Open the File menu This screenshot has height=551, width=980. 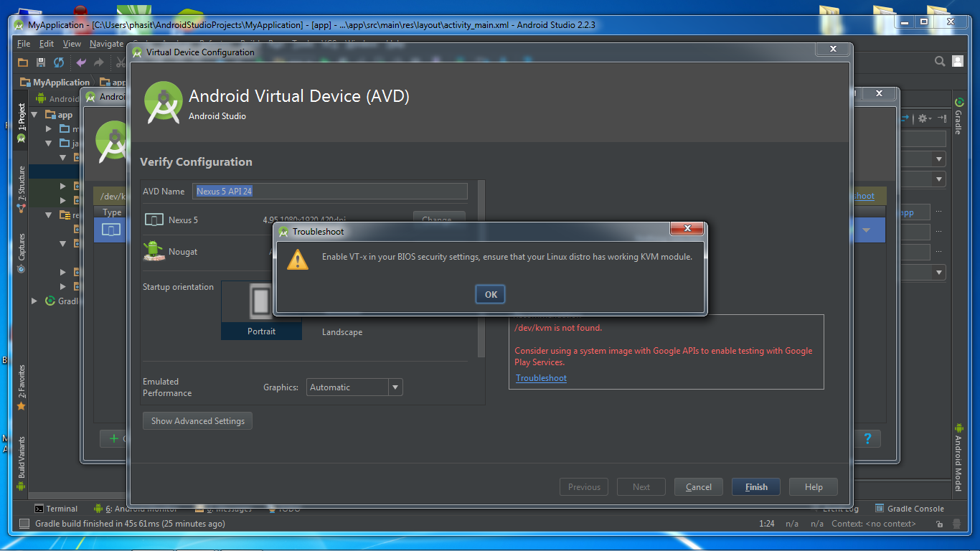pyautogui.click(x=24, y=44)
